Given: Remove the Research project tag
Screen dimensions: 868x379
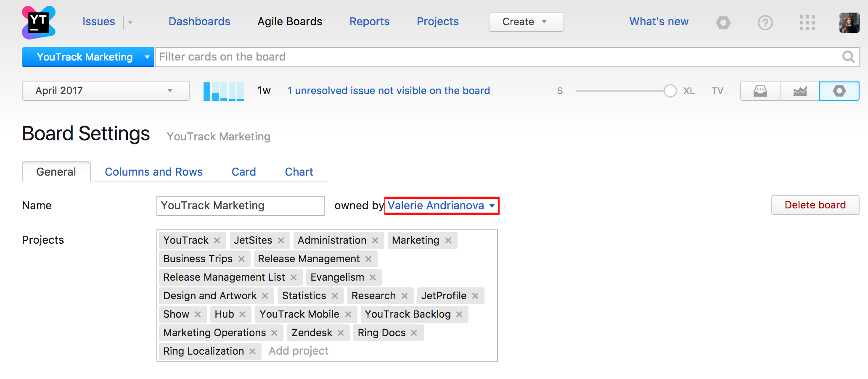Looking at the screenshot, I should (x=405, y=296).
